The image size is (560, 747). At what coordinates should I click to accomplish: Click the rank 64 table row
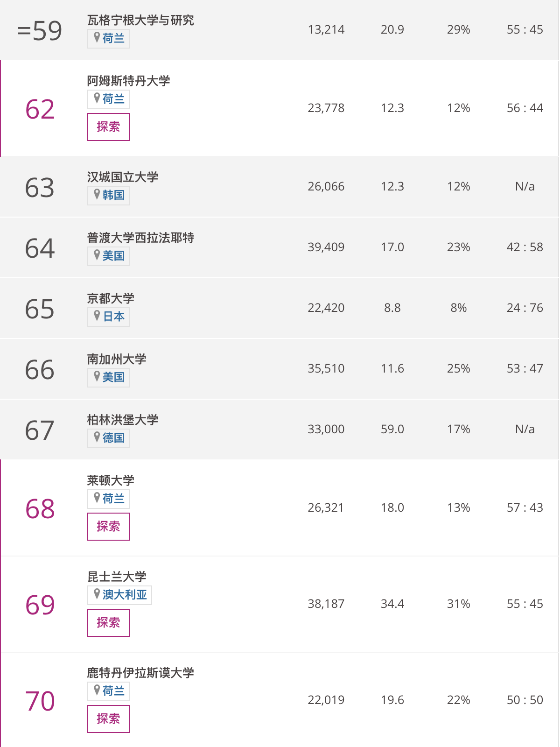pos(280,247)
